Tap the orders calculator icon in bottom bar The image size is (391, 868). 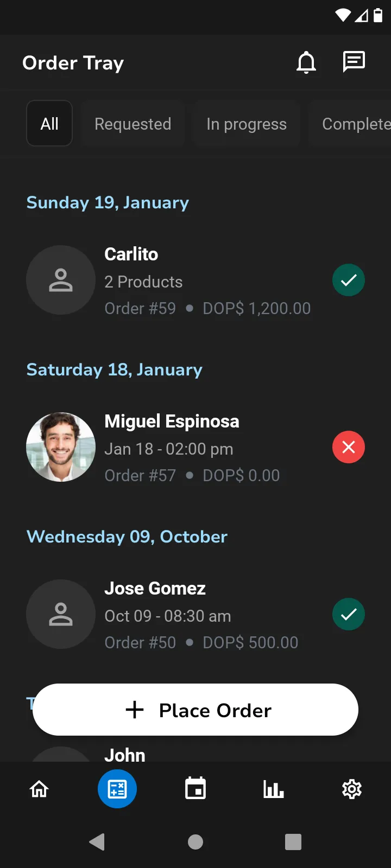coord(117,789)
